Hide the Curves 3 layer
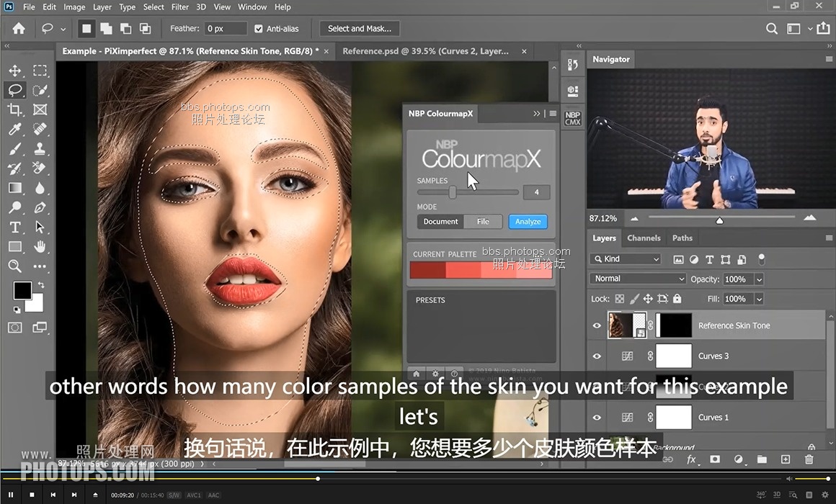The image size is (836, 504). (x=597, y=356)
